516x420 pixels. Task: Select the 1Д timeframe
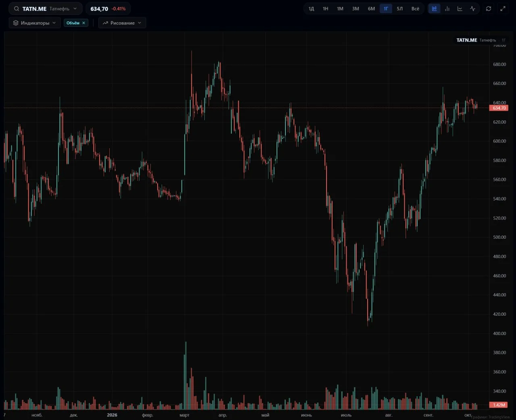click(x=311, y=8)
